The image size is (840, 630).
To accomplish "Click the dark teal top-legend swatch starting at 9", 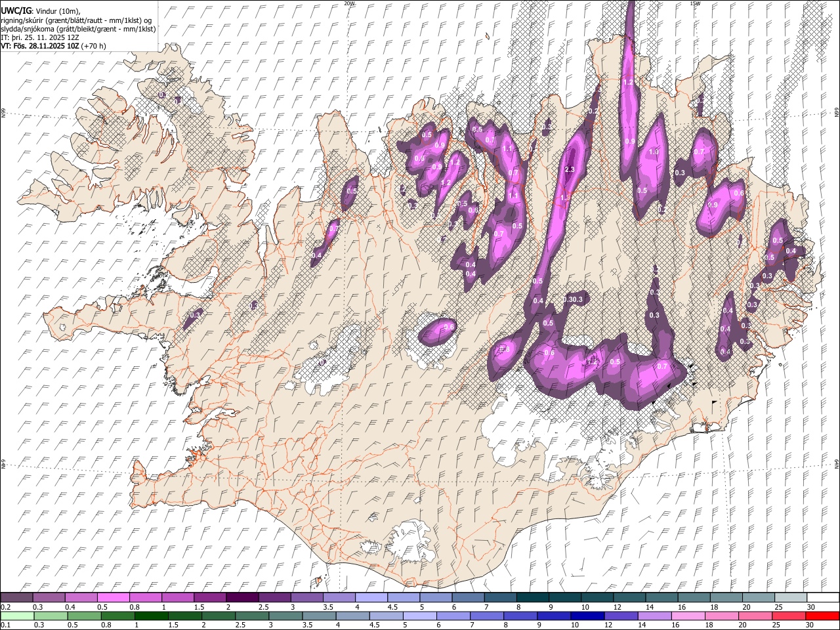I will (x=564, y=597).
